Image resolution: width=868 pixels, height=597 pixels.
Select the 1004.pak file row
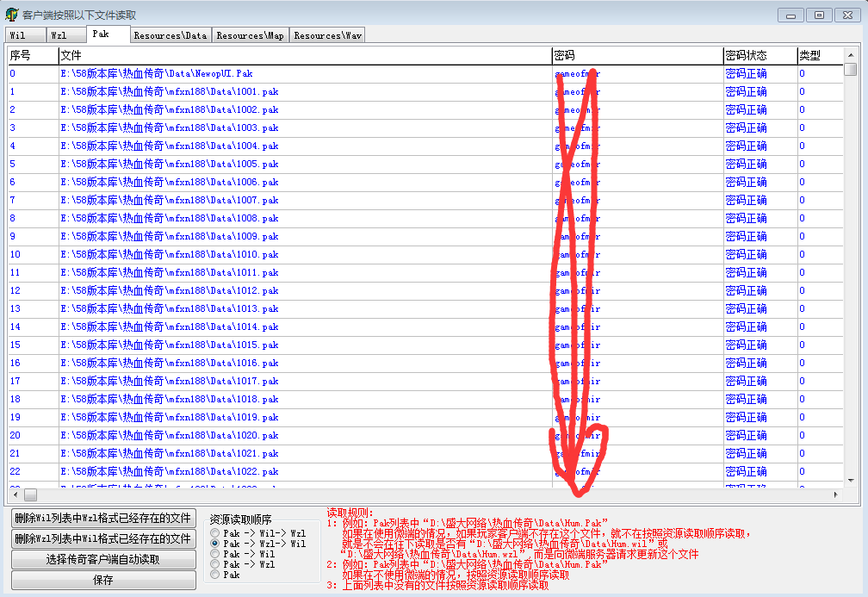coord(425,146)
